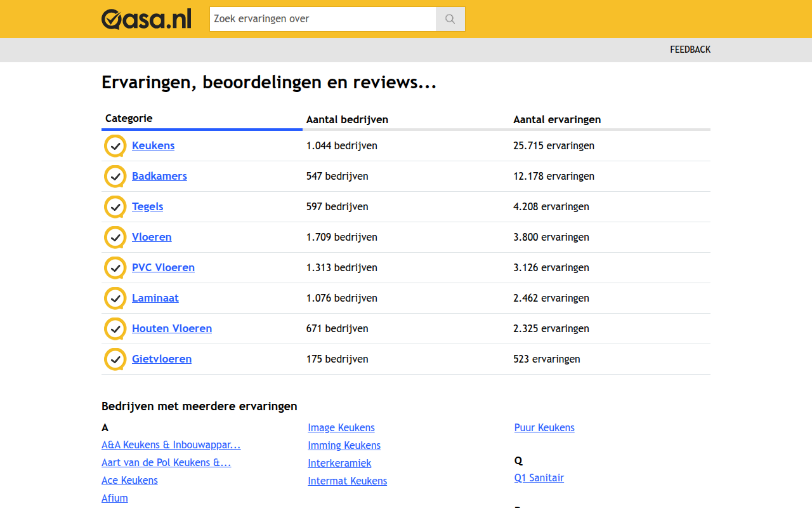The height and width of the screenshot is (508, 812).
Task: Open the Imming Keukens link
Action: coord(344,445)
